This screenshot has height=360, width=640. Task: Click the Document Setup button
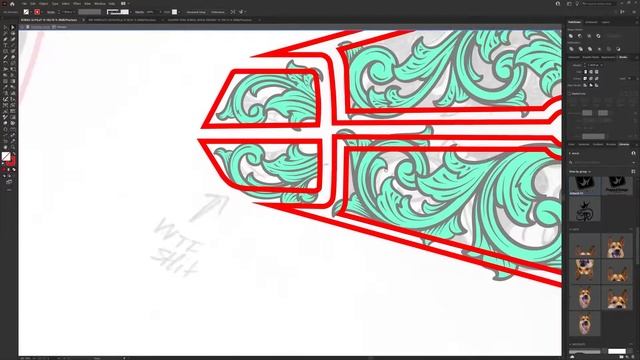pyautogui.click(x=196, y=12)
